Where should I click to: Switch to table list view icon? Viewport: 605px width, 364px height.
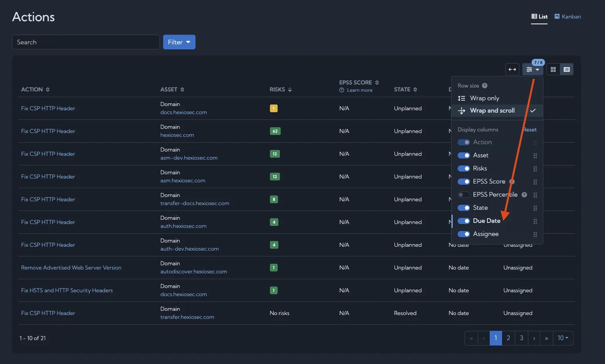(566, 69)
